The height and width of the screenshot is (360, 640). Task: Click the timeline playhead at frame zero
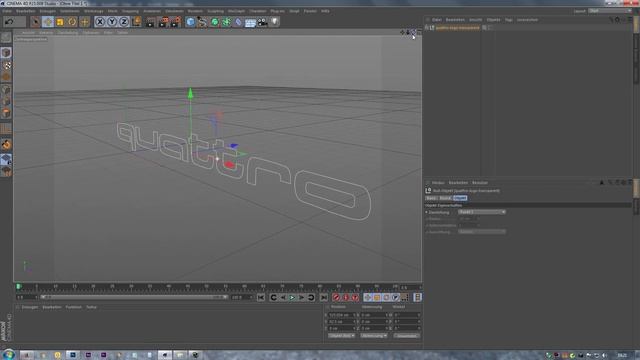tap(18, 287)
